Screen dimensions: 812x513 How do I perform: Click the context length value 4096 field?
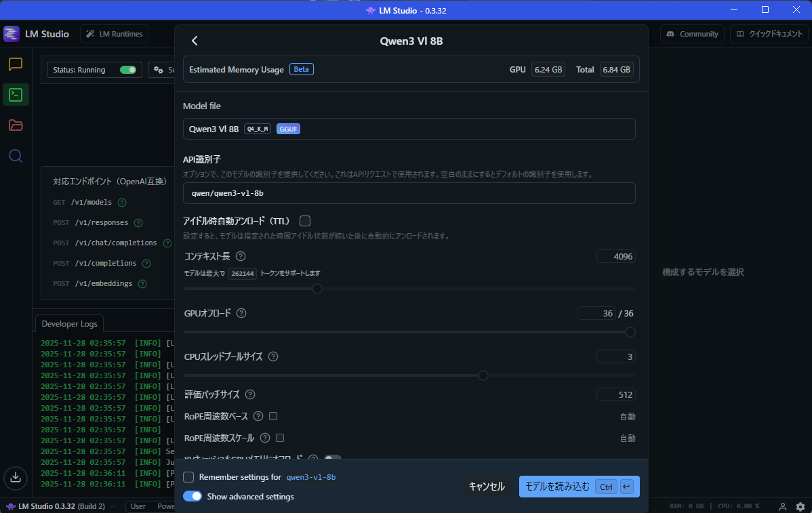[x=615, y=256]
